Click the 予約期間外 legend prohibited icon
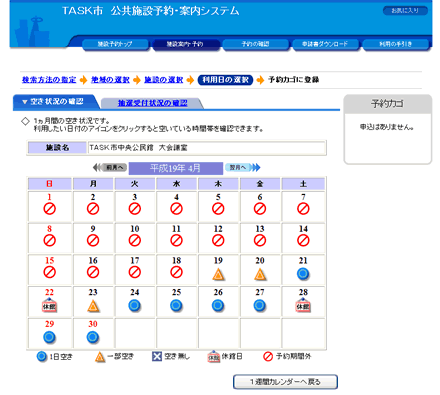The height and width of the screenshot is (395, 440). click(268, 356)
